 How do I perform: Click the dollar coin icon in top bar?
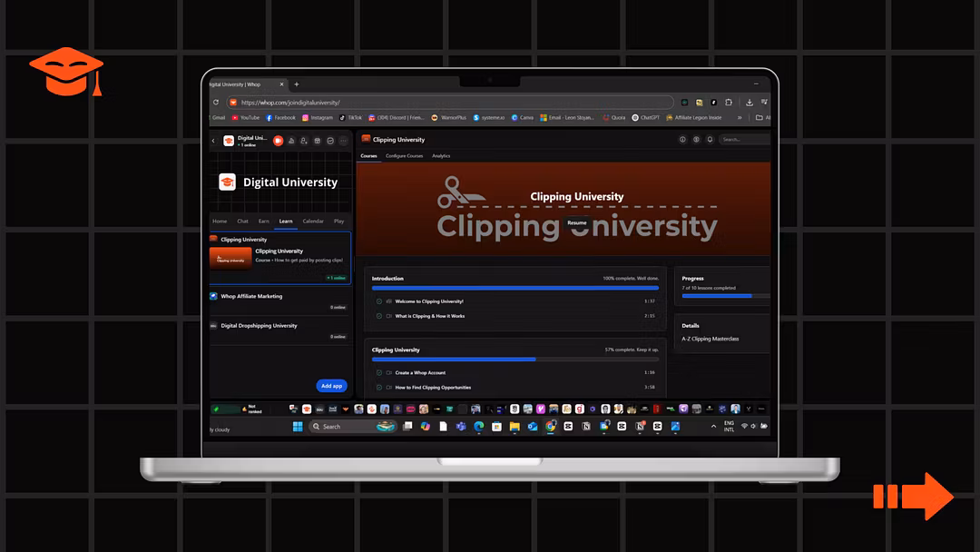[696, 140]
